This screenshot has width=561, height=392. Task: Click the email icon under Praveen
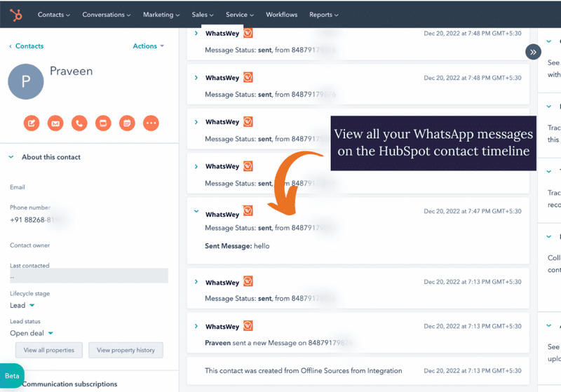(55, 123)
